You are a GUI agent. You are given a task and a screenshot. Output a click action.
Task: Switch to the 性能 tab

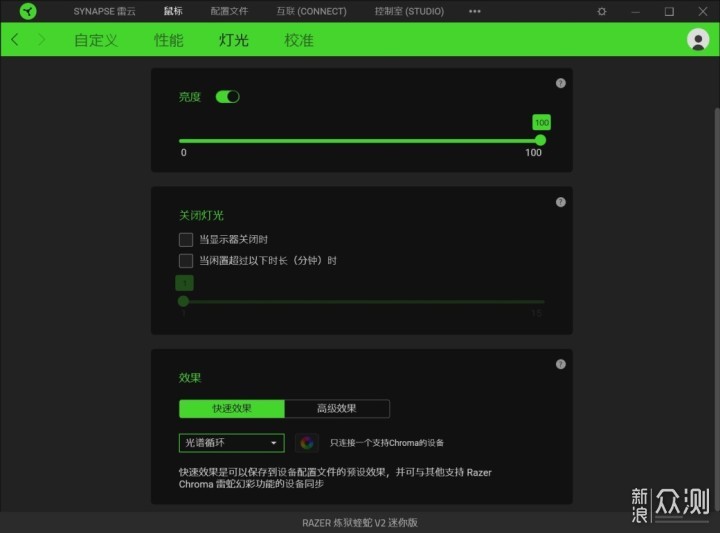point(169,40)
